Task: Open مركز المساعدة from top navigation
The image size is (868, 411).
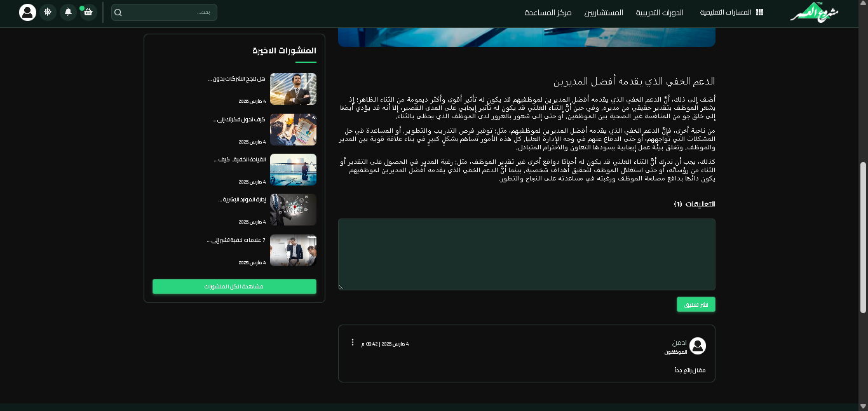Action: click(548, 13)
